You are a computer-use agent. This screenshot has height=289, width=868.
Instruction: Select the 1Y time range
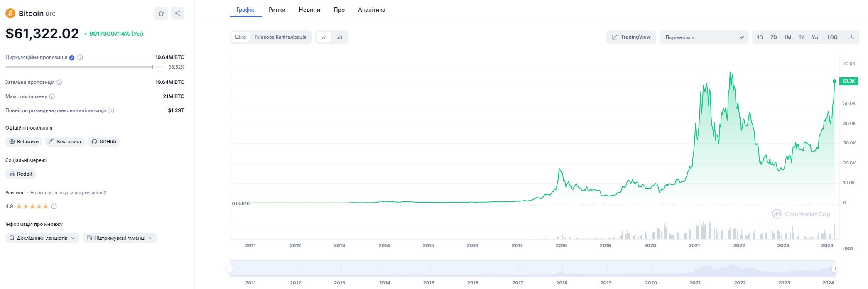point(802,37)
